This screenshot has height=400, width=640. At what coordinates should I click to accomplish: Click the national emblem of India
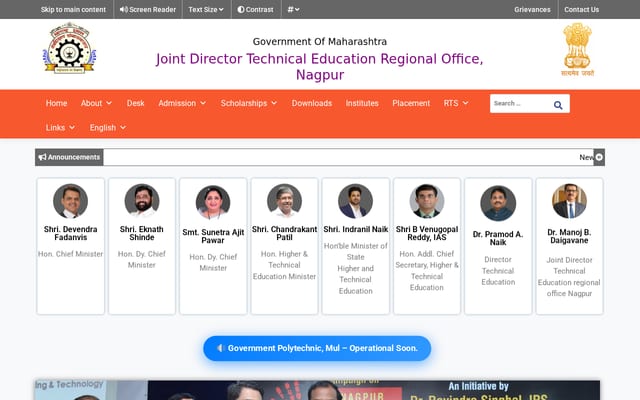[577, 50]
